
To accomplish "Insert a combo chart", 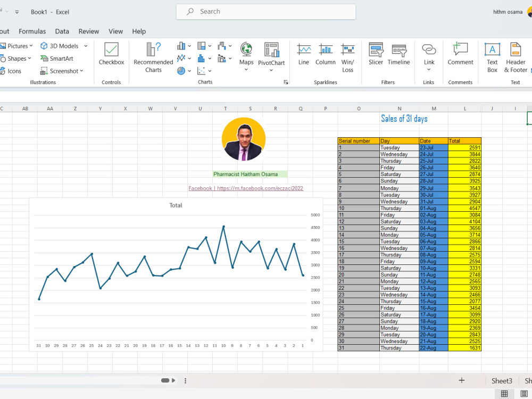I will coord(222,58).
